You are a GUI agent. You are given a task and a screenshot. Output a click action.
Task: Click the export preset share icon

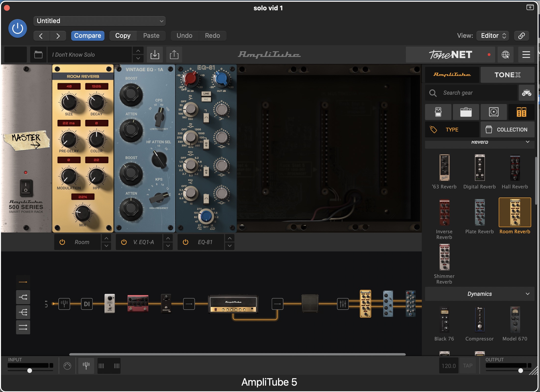click(174, 54)
